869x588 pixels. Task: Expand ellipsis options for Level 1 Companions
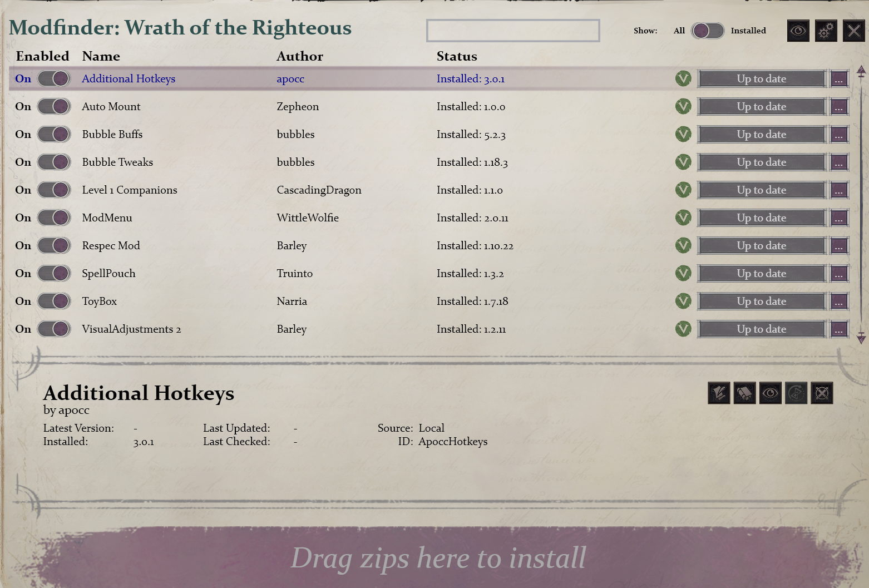(x=839, y=190)
